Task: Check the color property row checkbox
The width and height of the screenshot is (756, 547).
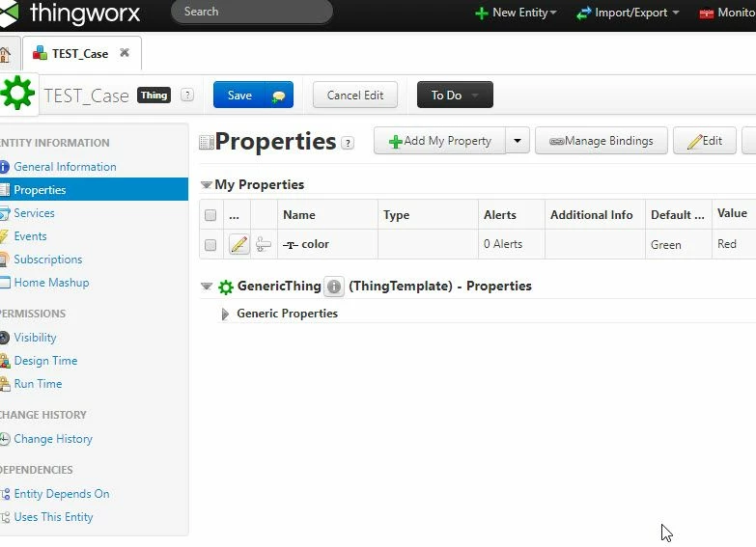Action: (210, 245)
